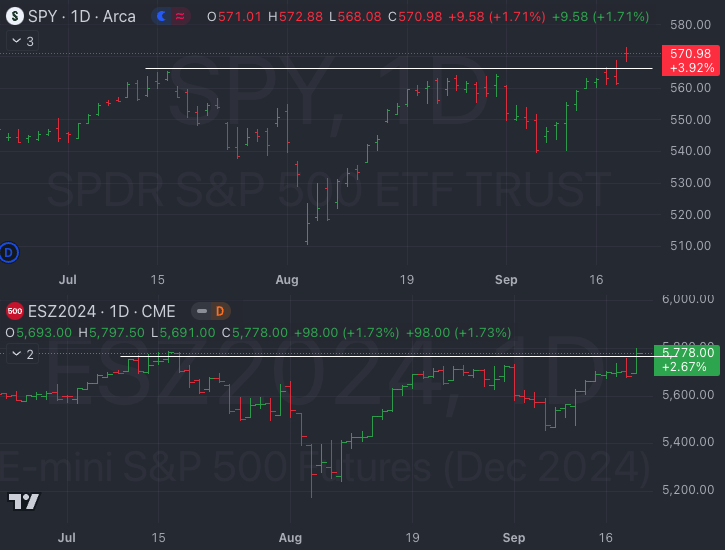Click the orange D delayed-data badge

tap(219, 311)
